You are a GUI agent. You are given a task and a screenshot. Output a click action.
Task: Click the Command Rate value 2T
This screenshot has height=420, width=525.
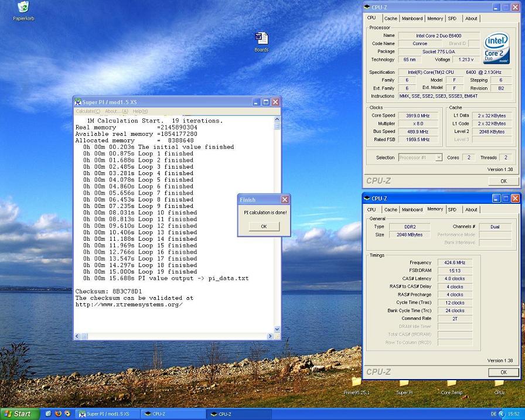(455, 319)
